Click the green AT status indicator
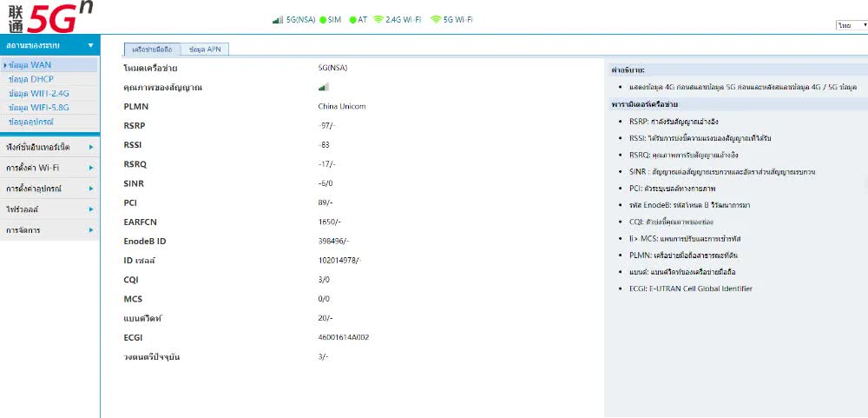This screenshot has width=868, height=418. [x=352, y=20]
